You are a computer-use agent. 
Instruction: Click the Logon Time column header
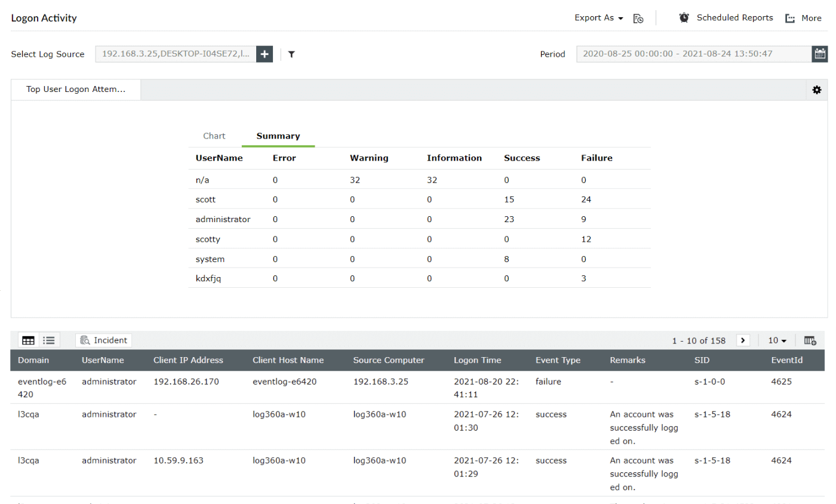pyautogui.click(x=478, y=360)
